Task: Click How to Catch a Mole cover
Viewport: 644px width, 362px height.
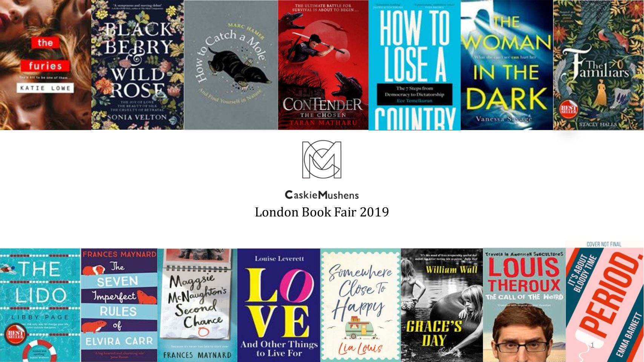Action: 231,65
